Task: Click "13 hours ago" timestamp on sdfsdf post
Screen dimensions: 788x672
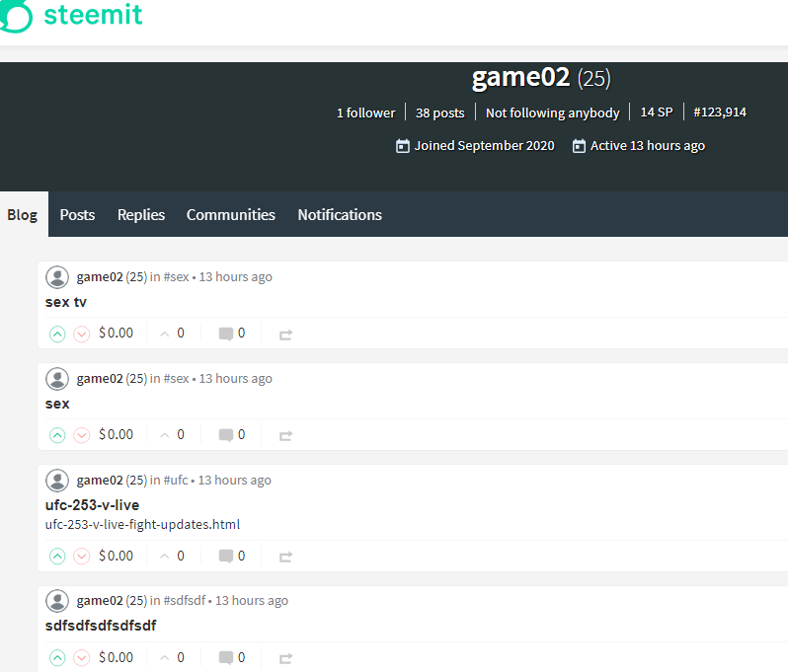Action: click(252, 601)
